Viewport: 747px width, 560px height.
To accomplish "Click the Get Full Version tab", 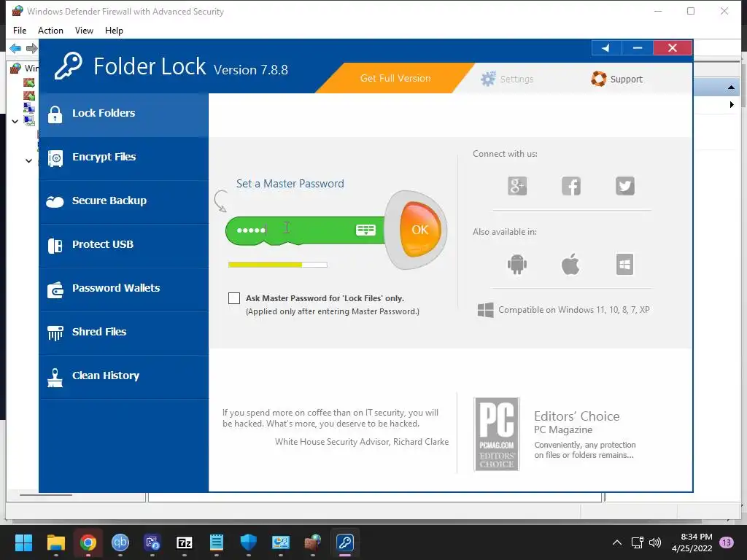I will pyautogui.click(x=395, y=78).
